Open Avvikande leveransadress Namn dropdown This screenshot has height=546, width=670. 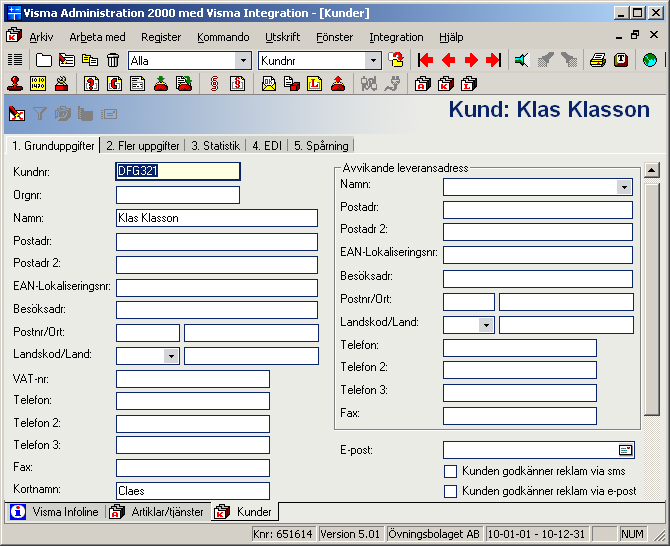pyautogui.click(x=624, y=187)
